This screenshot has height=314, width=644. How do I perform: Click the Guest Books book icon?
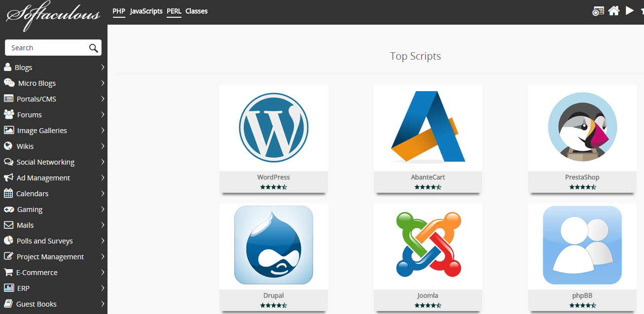point(8,304)
